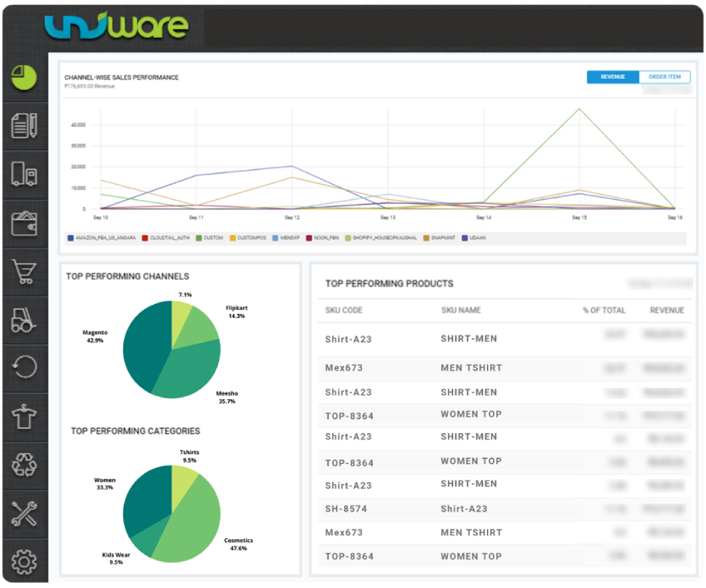Toggle MENSXP legend series

click(286, 238)
